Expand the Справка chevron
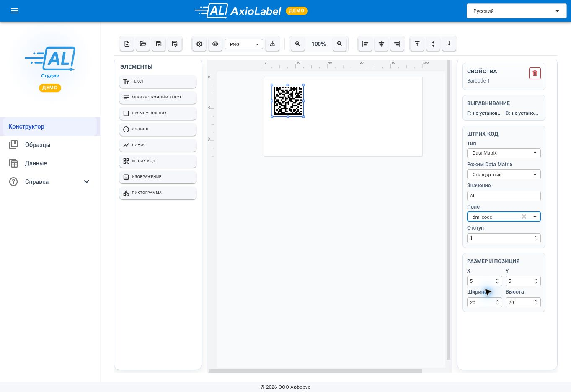 pos(87,181)
